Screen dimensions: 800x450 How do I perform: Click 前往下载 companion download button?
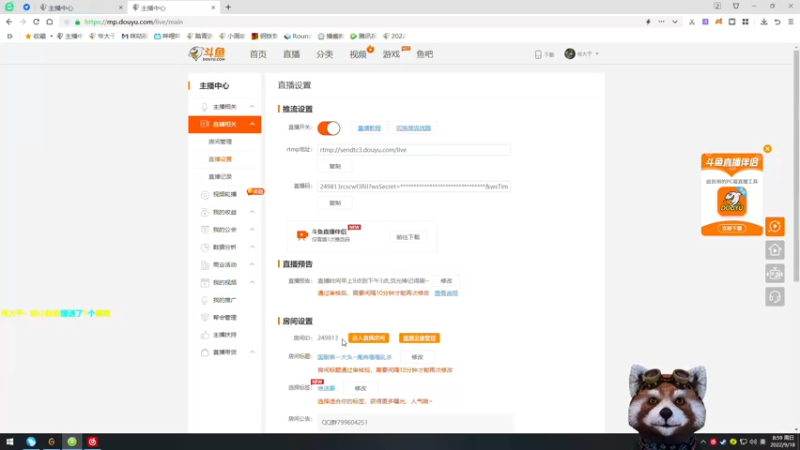(x=408, y=237)
